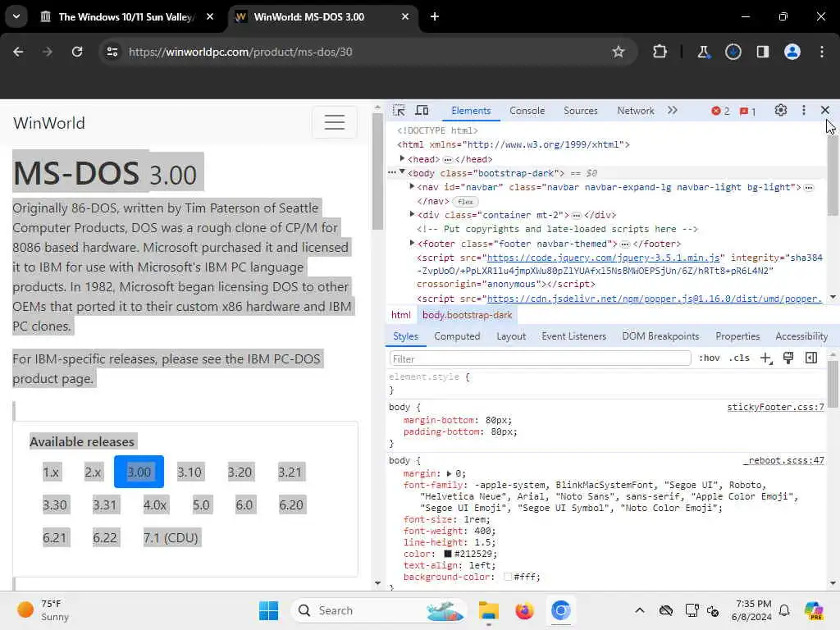The image size is (840, 630).
Task: Open the Chrome Labs flask icon
Action: tap(703, 52)
